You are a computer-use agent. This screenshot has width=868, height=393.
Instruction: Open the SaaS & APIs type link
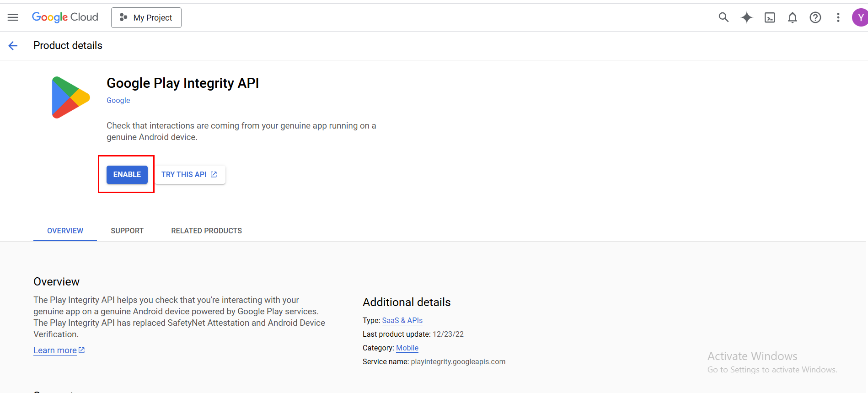point(402,320)
